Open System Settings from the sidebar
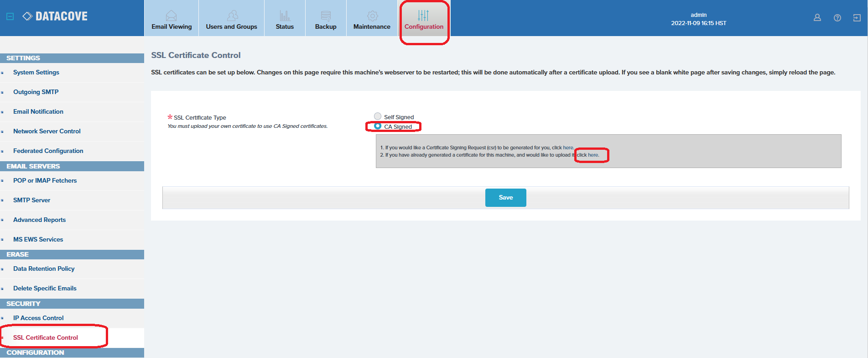The height and width of the screenshot is (358, 868). [x=36, y=72]
